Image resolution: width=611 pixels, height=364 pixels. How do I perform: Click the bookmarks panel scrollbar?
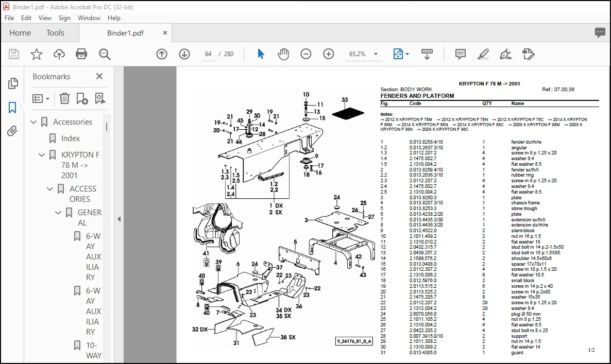(x=107, y=127)
